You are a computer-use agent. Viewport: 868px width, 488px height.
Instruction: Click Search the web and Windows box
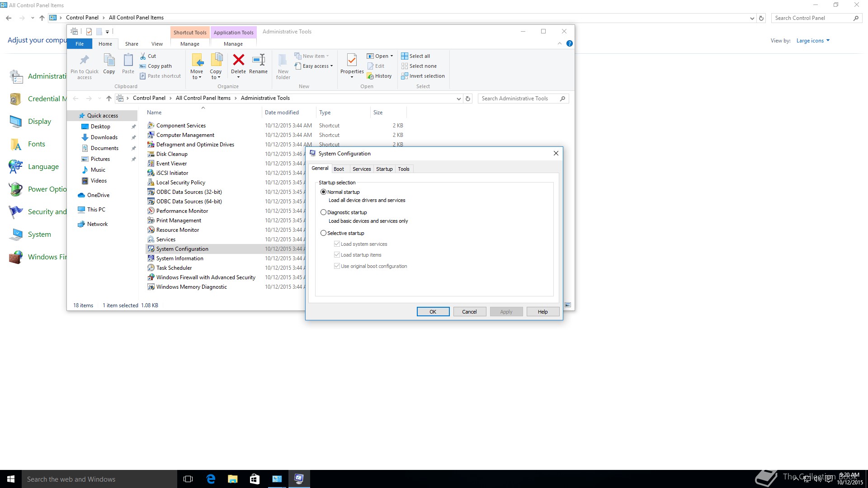coord(99,479)
